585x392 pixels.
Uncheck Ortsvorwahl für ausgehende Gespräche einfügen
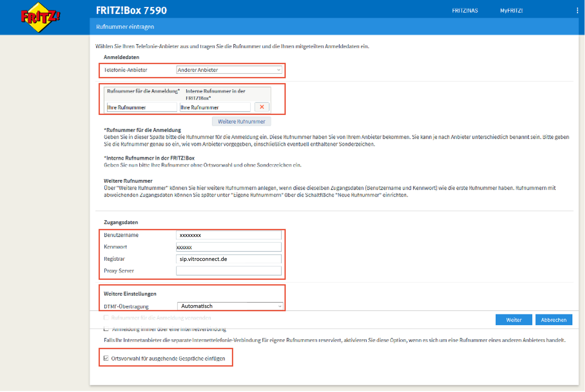pos(106,358)
